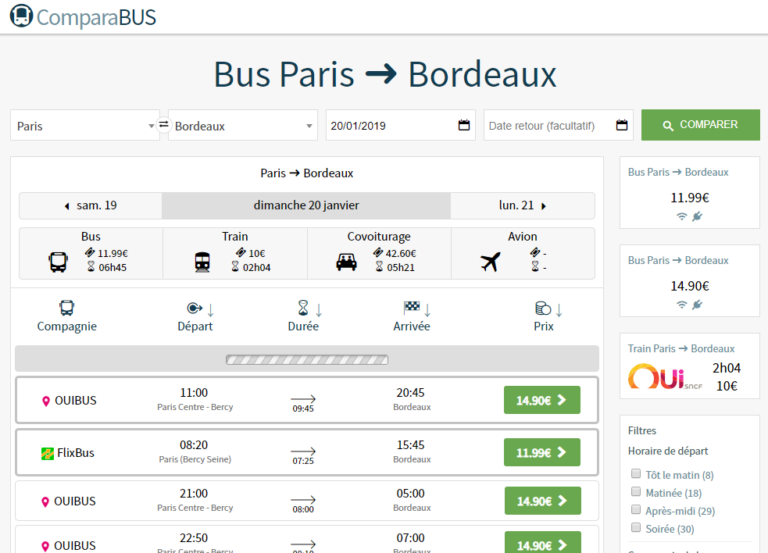Open the departure date calendar icon
The height and width of the screenshot is (553, 768).
[x=464, y=125]
